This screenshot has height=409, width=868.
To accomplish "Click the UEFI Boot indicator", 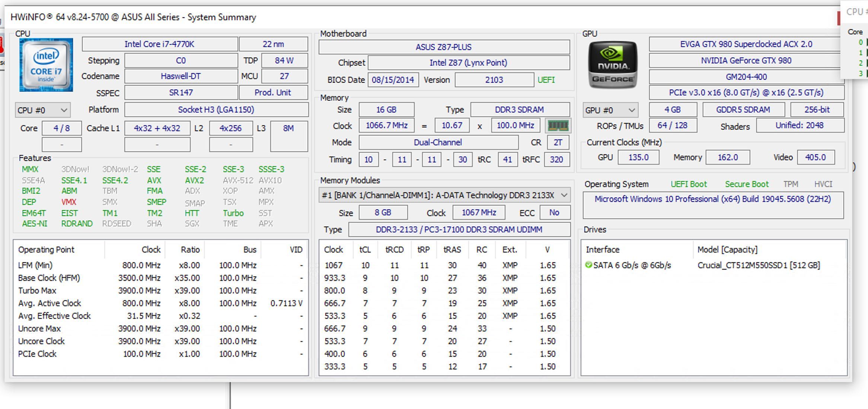I will [x=689, y=184].
